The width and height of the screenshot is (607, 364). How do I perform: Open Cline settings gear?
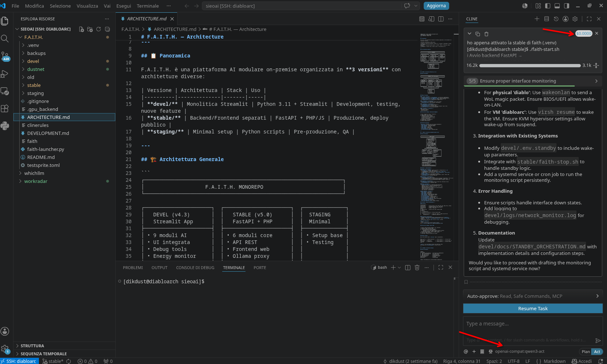(575, 19)
